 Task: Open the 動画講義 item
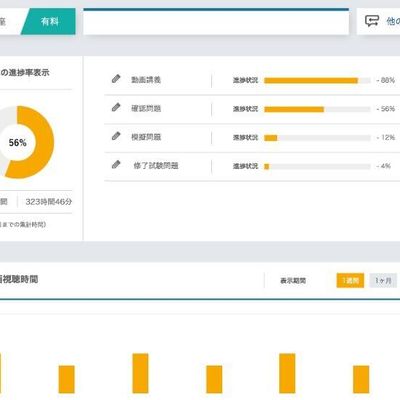[146, 80]
